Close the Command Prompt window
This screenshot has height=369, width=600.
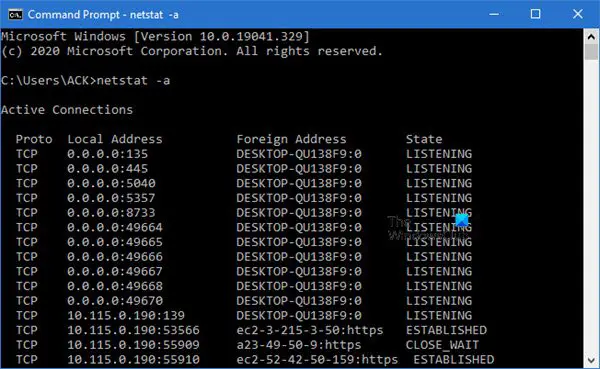(578, 14)
